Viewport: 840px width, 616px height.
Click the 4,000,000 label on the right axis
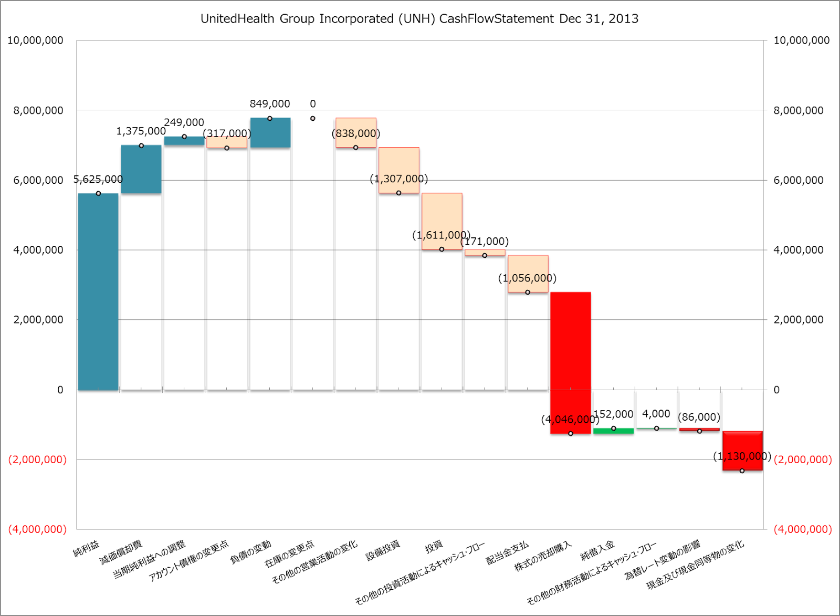[x=799, y=250]
